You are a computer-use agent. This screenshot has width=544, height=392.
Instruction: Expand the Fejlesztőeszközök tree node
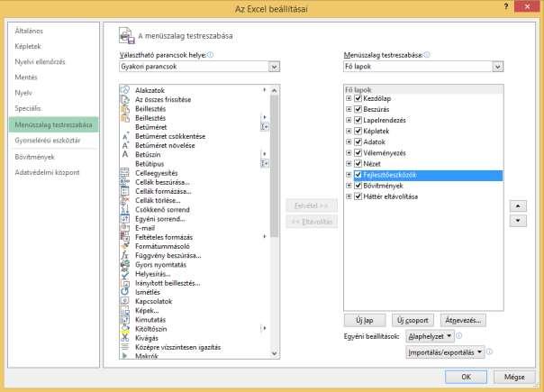[x=349, y=175]
